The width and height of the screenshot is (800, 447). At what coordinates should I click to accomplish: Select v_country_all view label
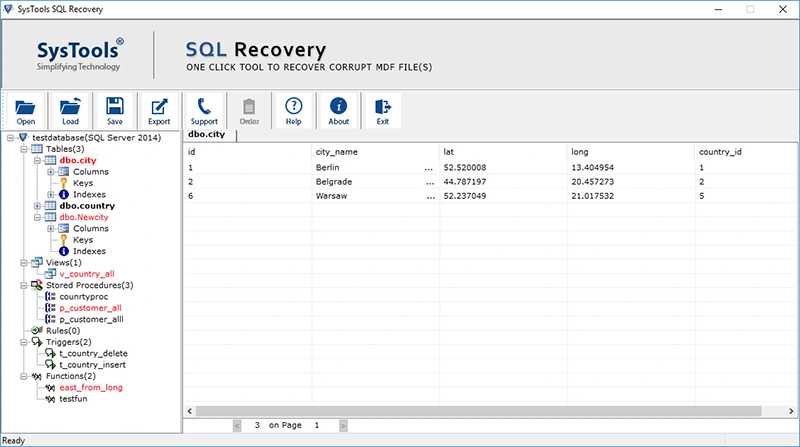[x=87, y=274]
